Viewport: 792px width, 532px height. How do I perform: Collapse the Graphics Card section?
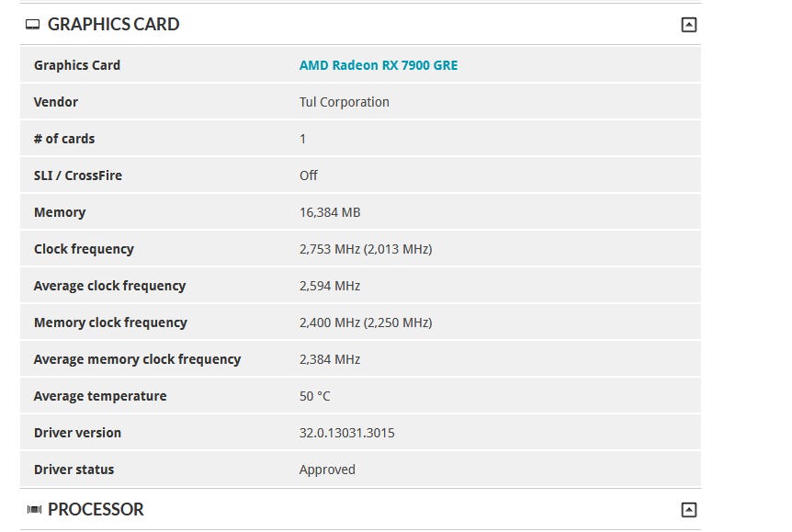[688, 24]
